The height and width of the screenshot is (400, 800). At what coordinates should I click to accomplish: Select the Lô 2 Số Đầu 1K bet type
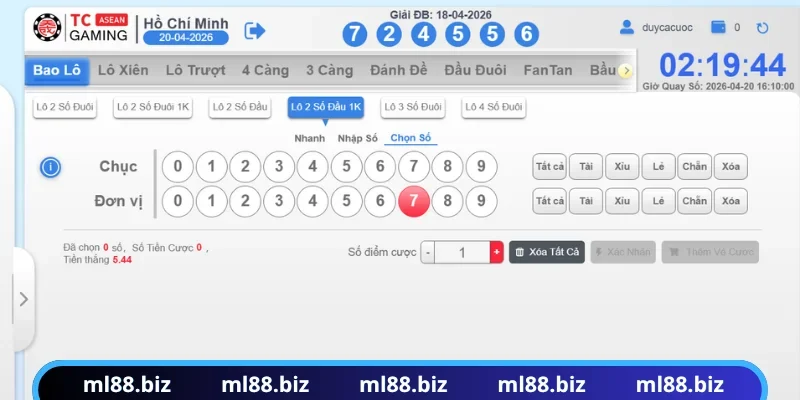coord(326,107)
